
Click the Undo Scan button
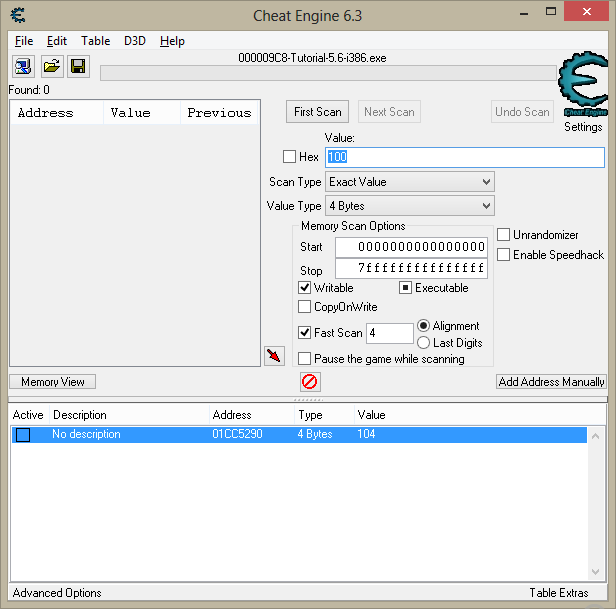pos(522,112)
